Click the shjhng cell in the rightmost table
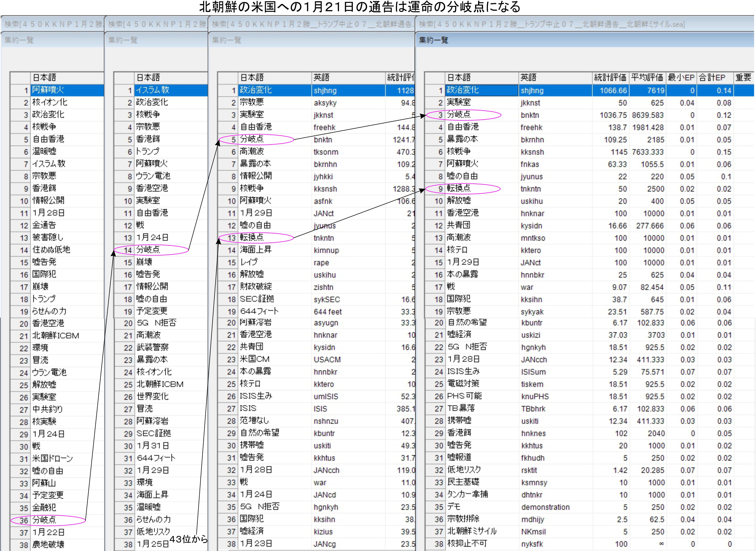Viewport: 756px width, 551px height. click(x=532, y=90)
